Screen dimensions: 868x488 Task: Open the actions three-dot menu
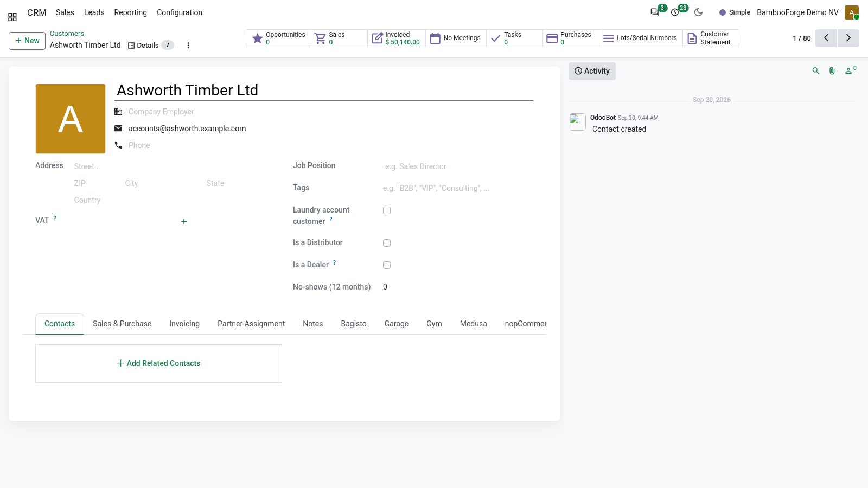188,46
